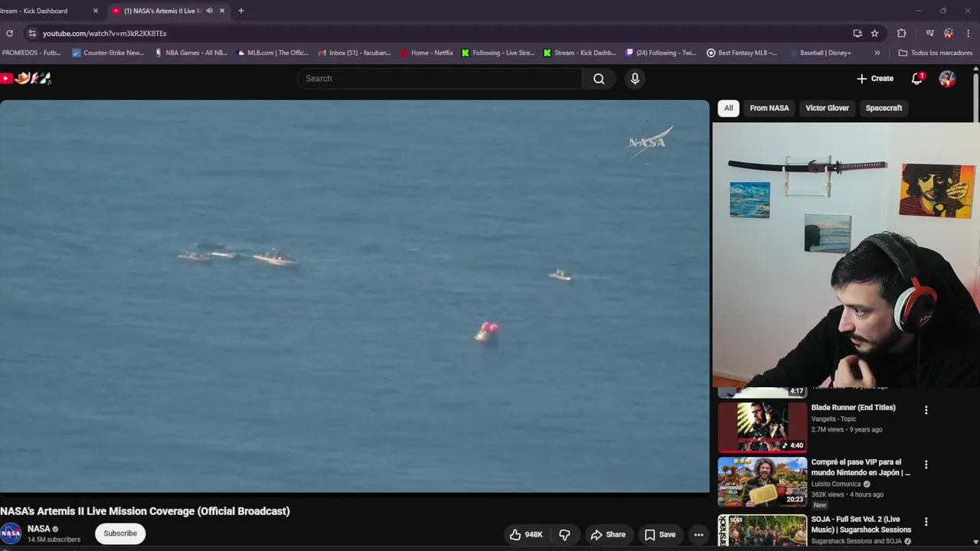Screen dimensions: 980x551
Task: Open the SOJA Sugarshack Sessions thumbnail
Action: pos(763,530)
